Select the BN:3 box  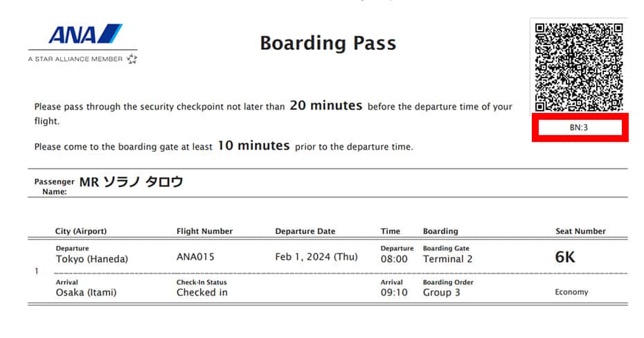point(580,127)
